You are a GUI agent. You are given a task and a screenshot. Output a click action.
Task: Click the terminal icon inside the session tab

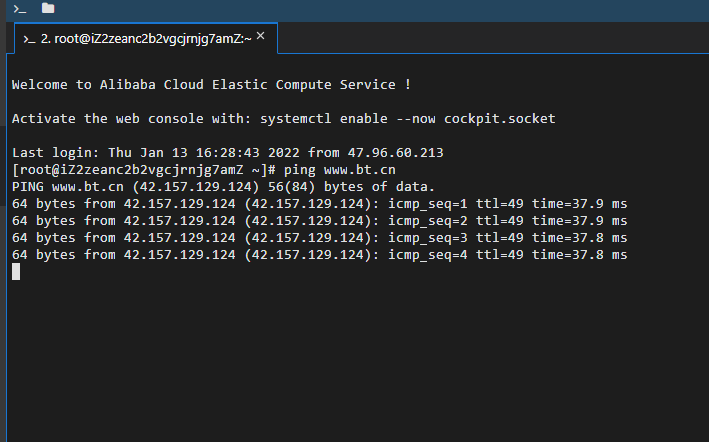pos(29,40)
